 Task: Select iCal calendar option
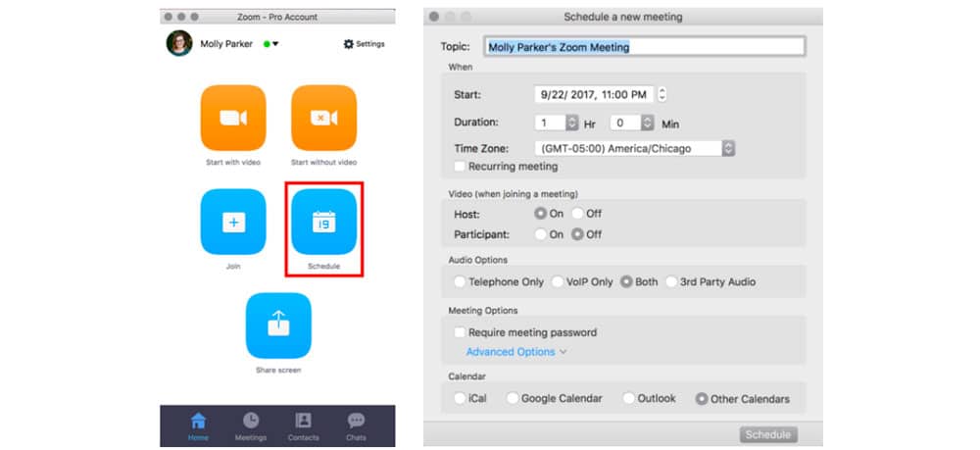click(460, 398)
